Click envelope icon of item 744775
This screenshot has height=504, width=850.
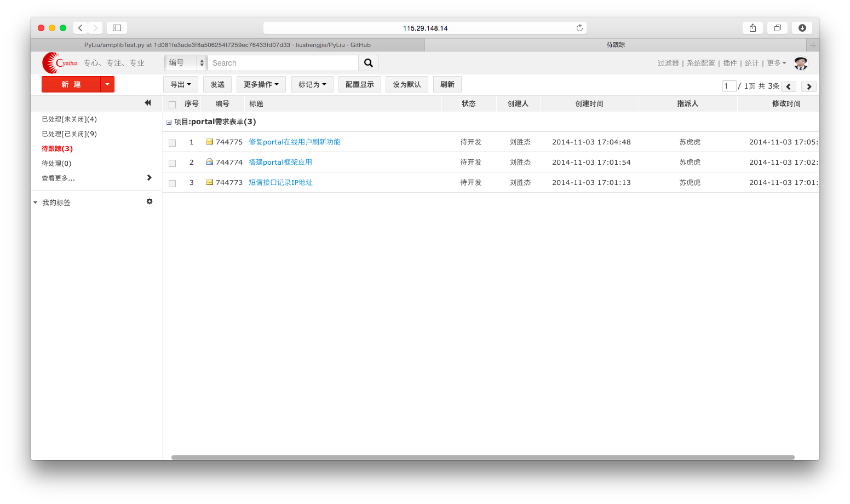(209, 142)
